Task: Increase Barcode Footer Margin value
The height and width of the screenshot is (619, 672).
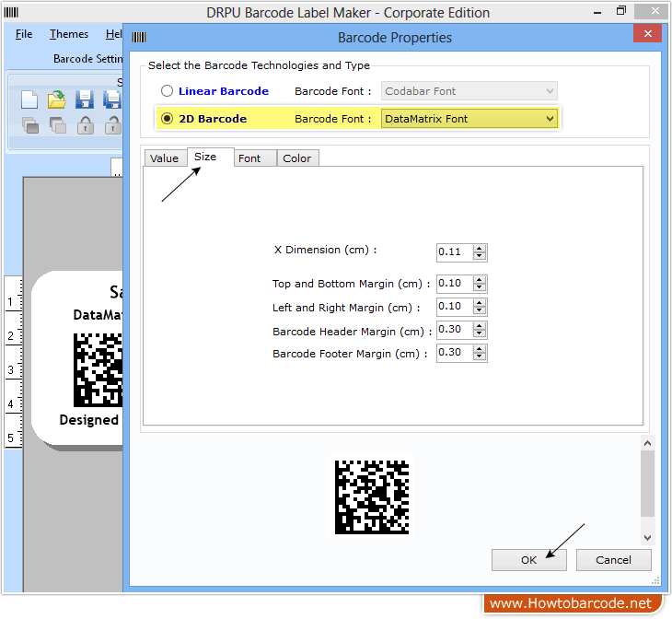Action: click(480, 349)
